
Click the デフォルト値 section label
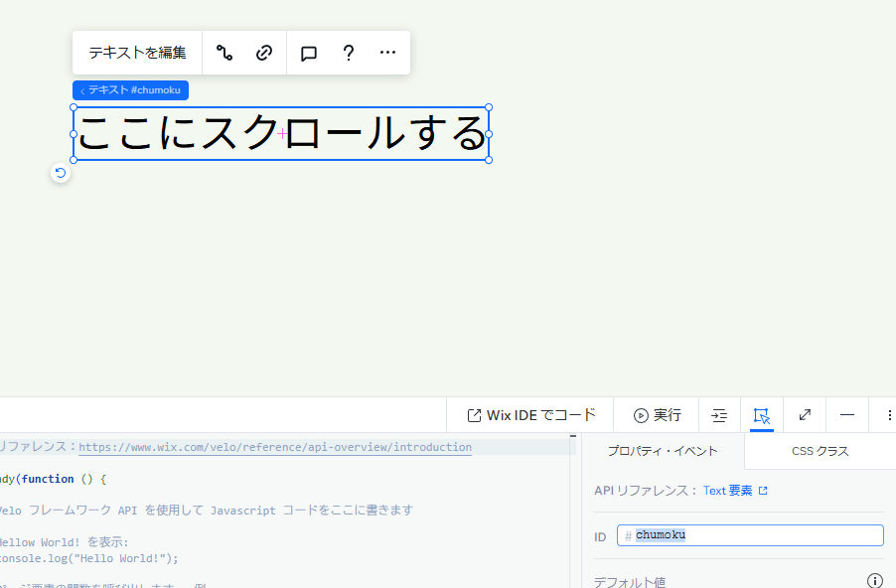(630, 582)
